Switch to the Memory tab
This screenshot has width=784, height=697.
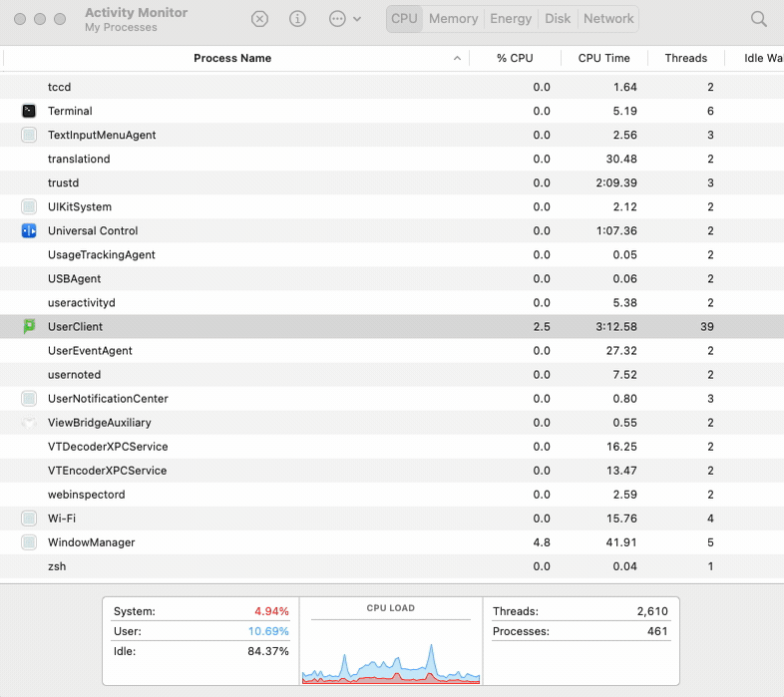454,19
